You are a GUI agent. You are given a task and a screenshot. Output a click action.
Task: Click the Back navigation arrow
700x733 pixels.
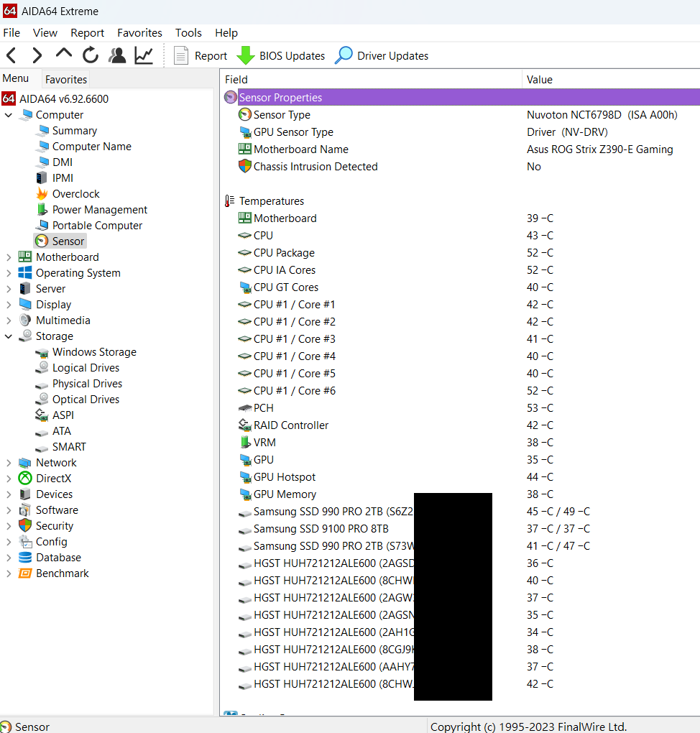click(x=11, y=55)
